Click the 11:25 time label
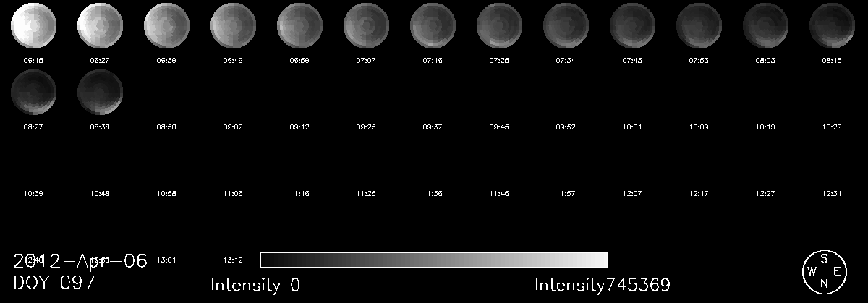Viewport: 868px width, 303px height. (x=366, y=194)
